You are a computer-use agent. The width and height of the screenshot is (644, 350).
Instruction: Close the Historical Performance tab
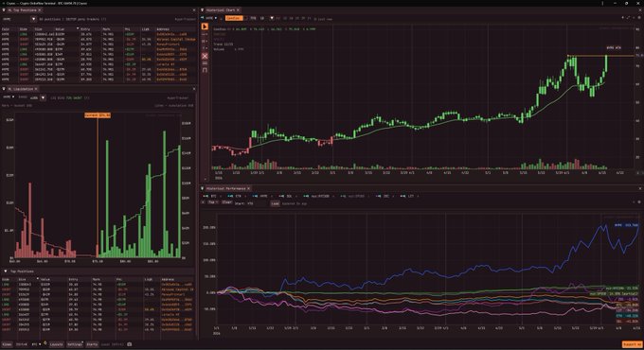tap(248, 188)
